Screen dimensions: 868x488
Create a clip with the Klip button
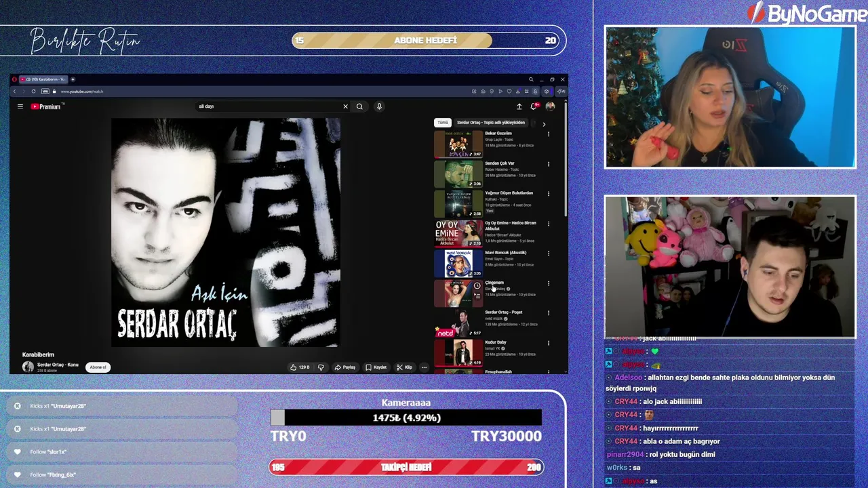(x=404, y=367)
